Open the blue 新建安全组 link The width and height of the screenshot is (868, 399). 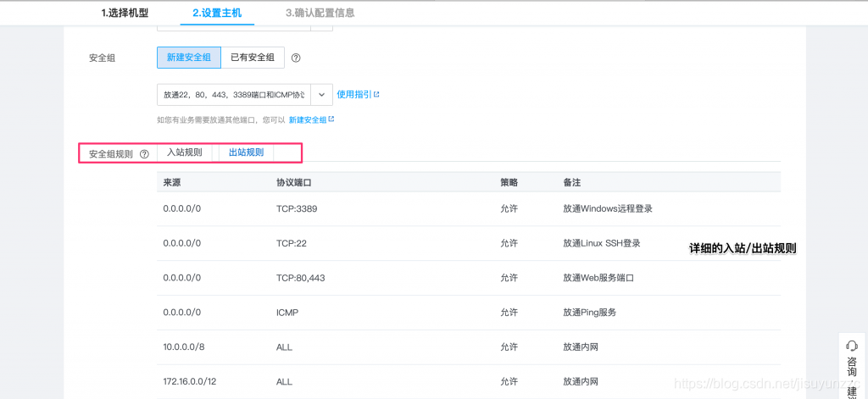click(x=308, y=119)
